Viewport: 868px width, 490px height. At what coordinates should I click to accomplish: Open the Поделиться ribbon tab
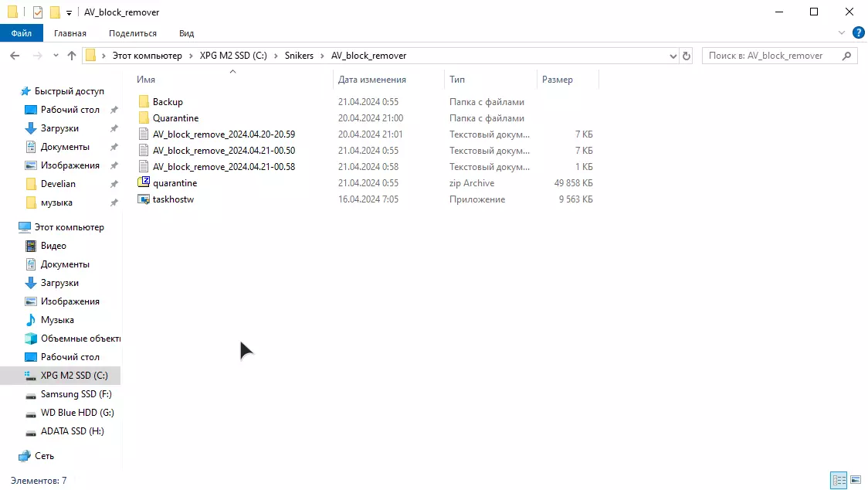click(x=133, y=33)
